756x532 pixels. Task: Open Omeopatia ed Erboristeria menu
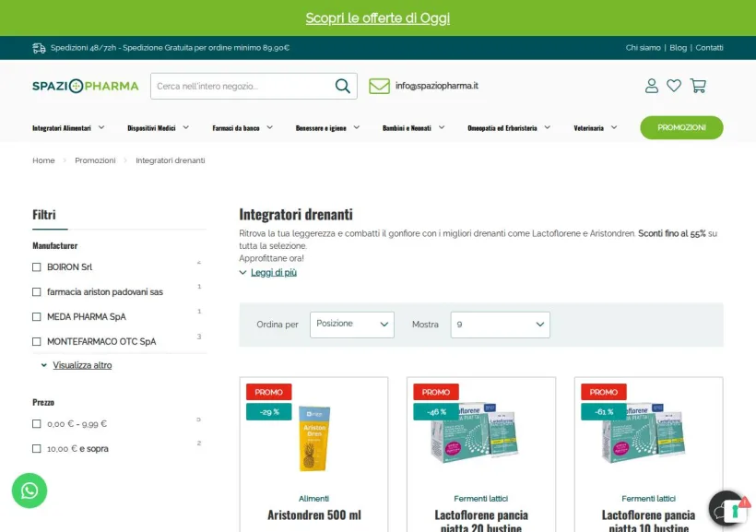[x=502, y=128]
